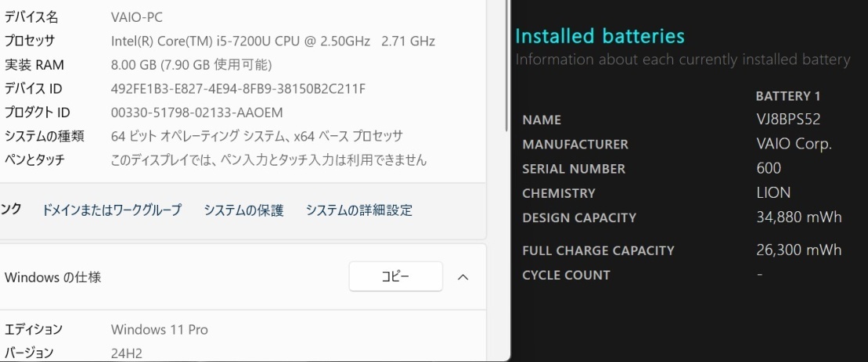Select the pen and touch value text
868x362 pixels.
269,160
